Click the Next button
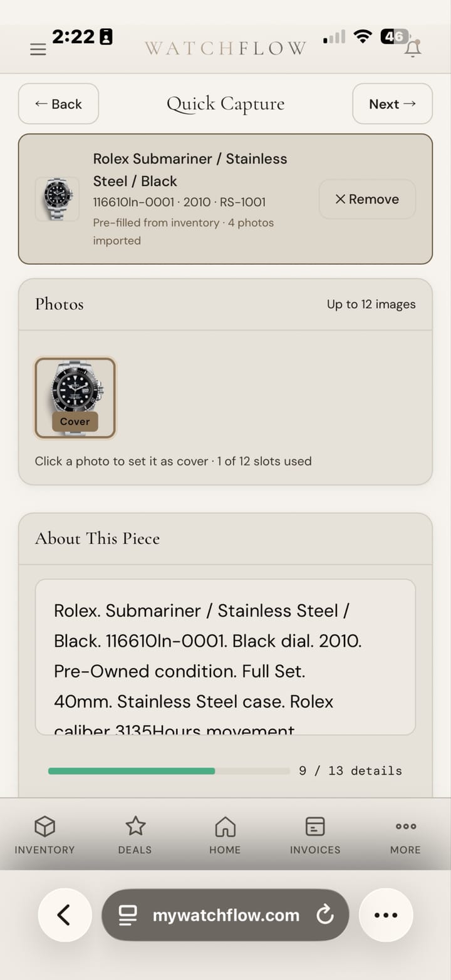This screenshot has height=980, width=451. (392, 104)
